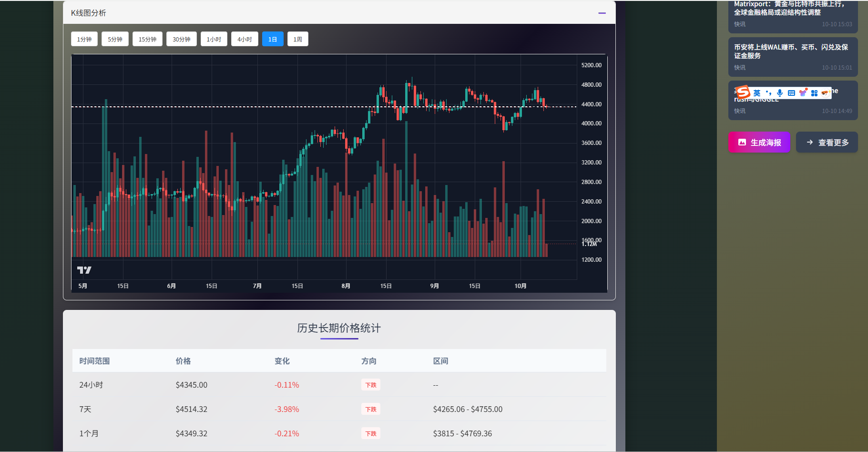Image resolution: width=868 pixels, height=452 pixels.
Task: Click the IME mascot assistant icon
Action: (x=825, y=93)
